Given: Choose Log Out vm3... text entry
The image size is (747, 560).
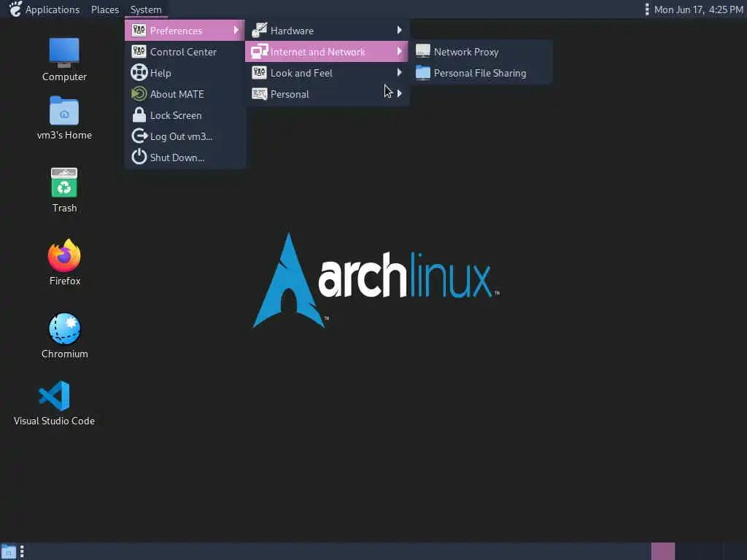Looking at the screenshot, I should [181, 136].
